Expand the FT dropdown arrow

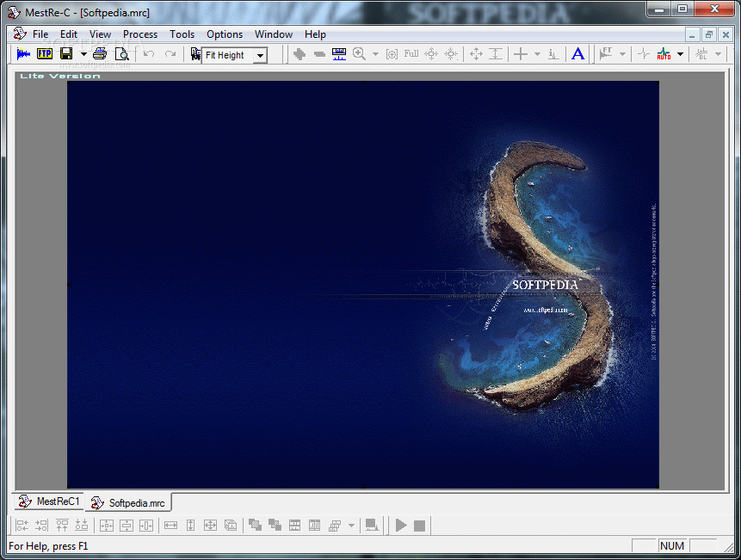(622, 54)
